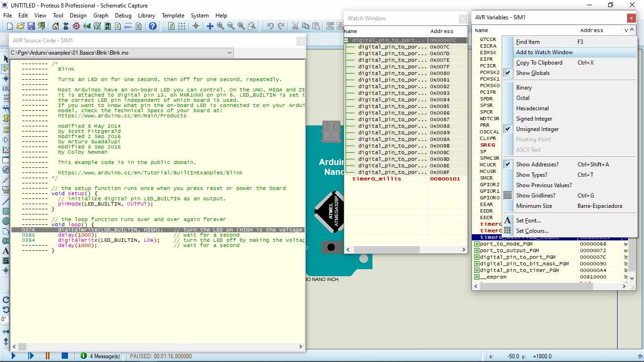Image resolution: width=644 pixels, height=362 pixels.
Task: Toggle Show Gridlines? option
Action: 570,196
